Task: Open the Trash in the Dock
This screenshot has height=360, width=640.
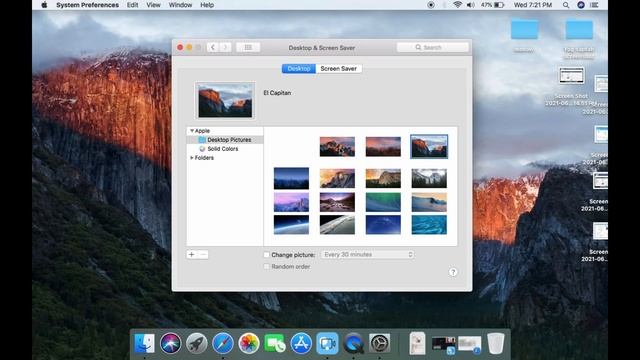Action: pyautogui.click(x=496, y=343)
